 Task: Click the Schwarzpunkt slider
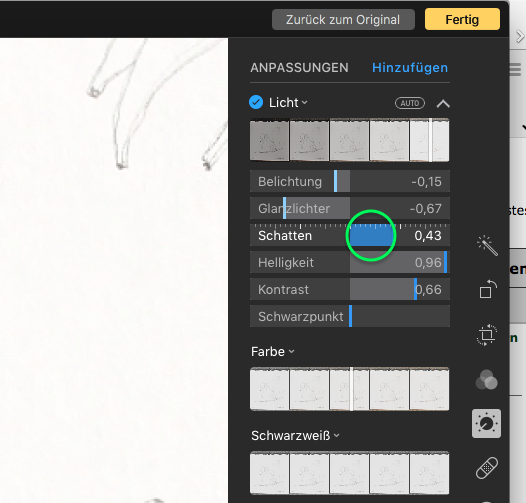(x=350, y=316)
